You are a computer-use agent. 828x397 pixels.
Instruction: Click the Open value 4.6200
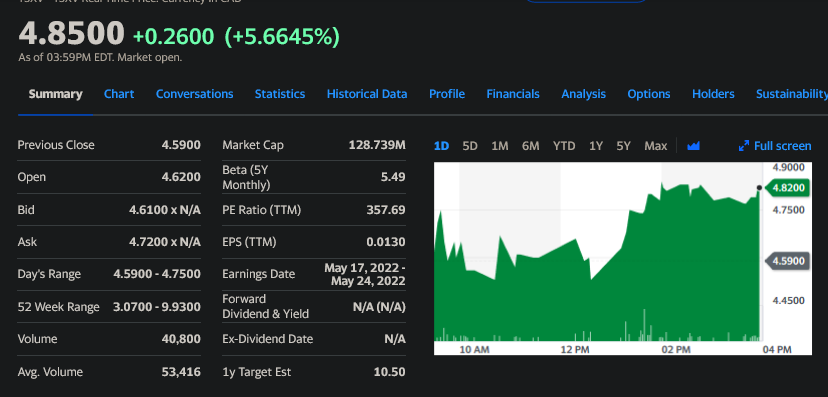(181, 177)
